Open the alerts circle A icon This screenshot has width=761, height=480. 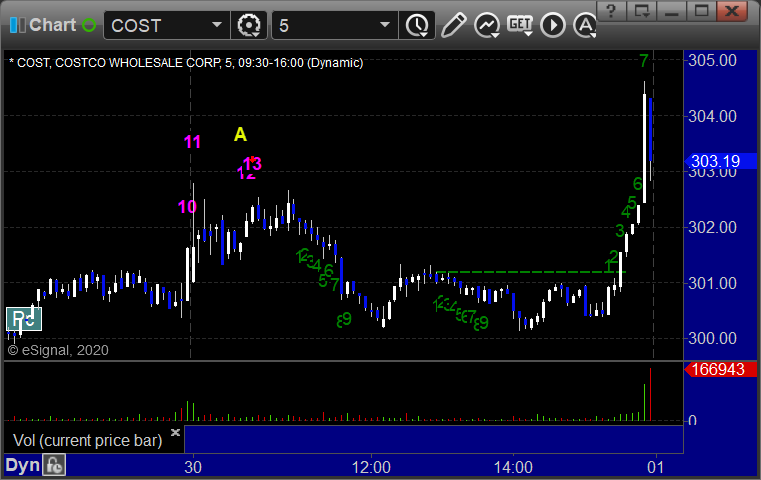[584, 25]
